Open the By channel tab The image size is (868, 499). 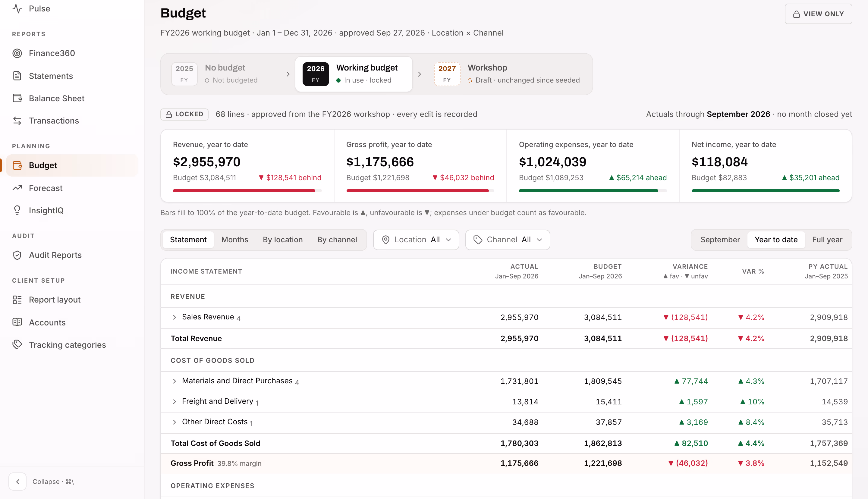tap(337, 240)
